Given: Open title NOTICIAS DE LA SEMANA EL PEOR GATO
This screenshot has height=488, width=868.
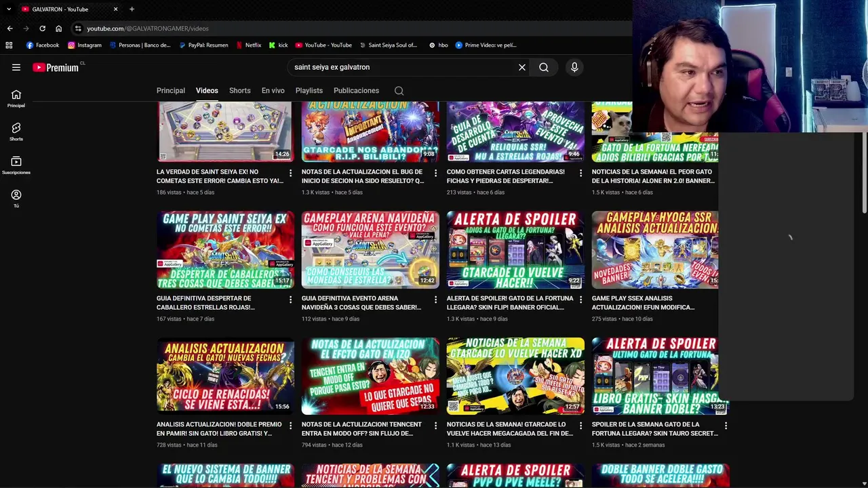Looking at the screenshot, I should click(653, 176).
